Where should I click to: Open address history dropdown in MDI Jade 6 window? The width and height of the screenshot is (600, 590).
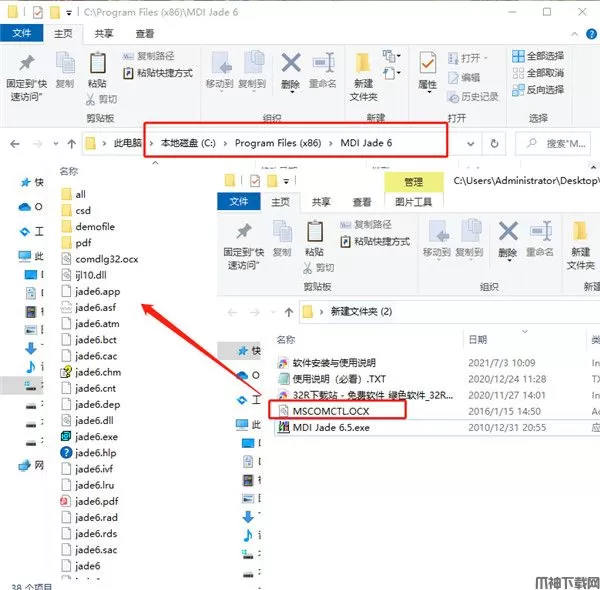[x=471, y=144]
